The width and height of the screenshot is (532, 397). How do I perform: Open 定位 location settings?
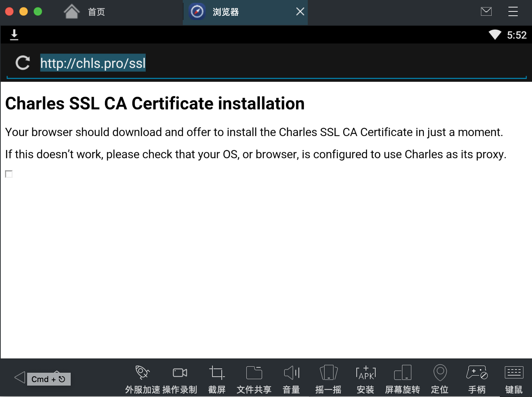440,380
